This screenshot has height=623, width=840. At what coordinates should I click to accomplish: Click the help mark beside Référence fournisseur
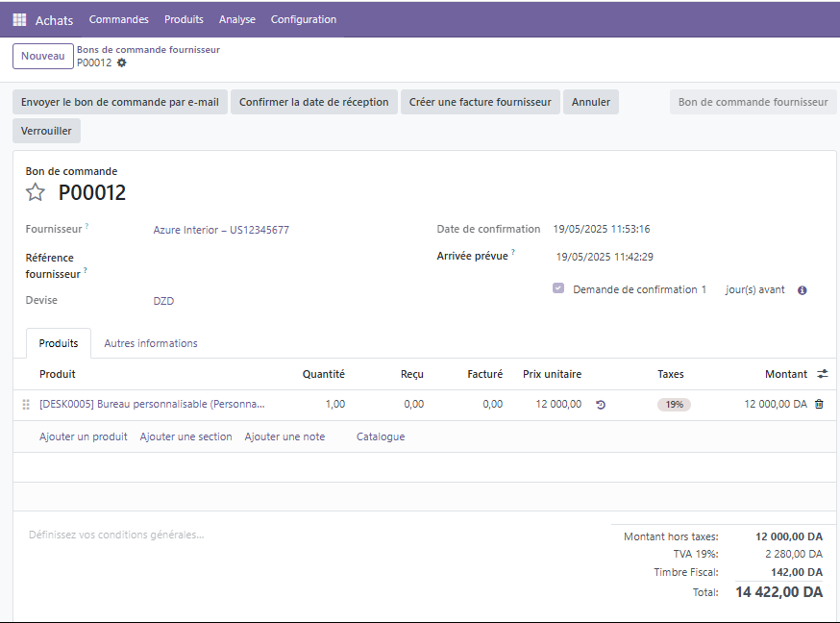tap(86, 270)
